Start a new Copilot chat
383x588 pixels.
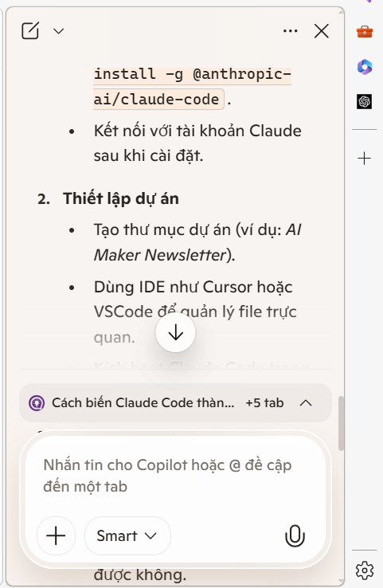30,31
